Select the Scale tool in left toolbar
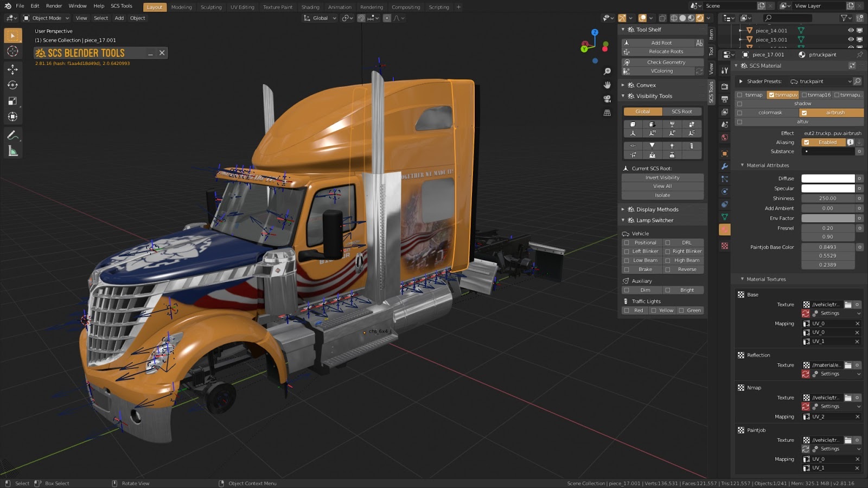This screenshot has height=488, width=868. coord(12,101)
